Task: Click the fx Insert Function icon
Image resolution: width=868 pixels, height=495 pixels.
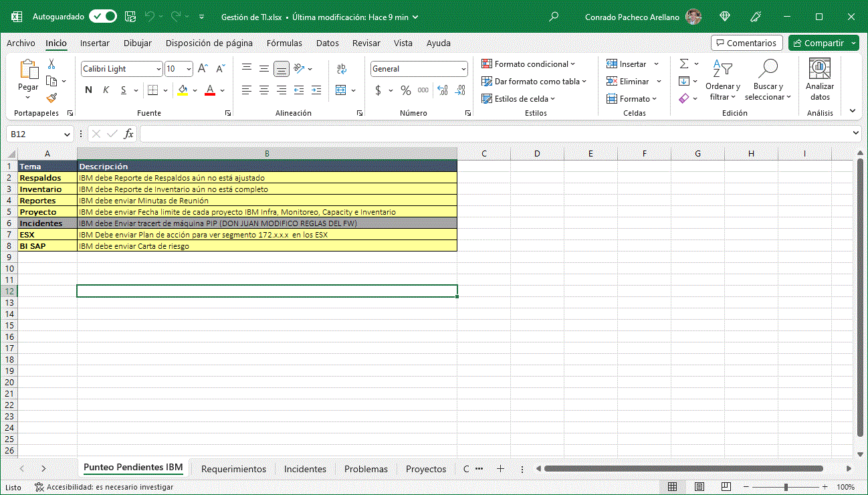Action: point(128,134)
